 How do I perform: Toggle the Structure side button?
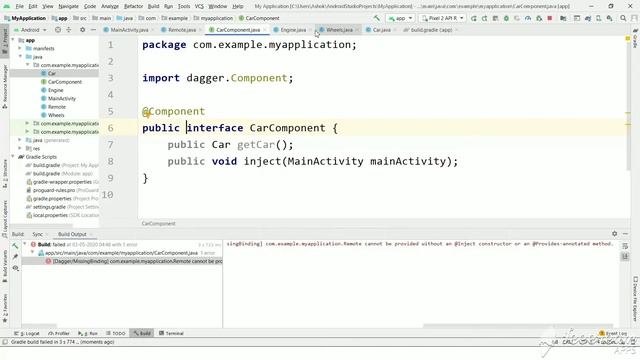pos(5,174)
